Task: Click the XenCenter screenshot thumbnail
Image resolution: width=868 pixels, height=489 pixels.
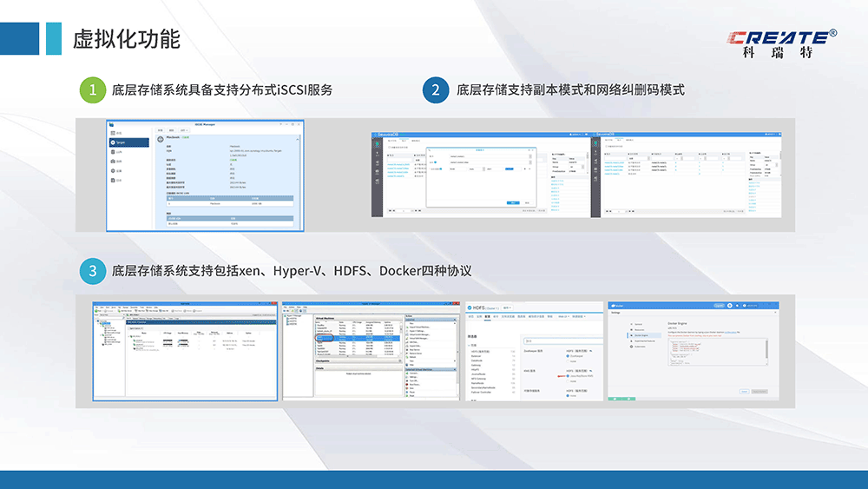Action: (185, 351)
